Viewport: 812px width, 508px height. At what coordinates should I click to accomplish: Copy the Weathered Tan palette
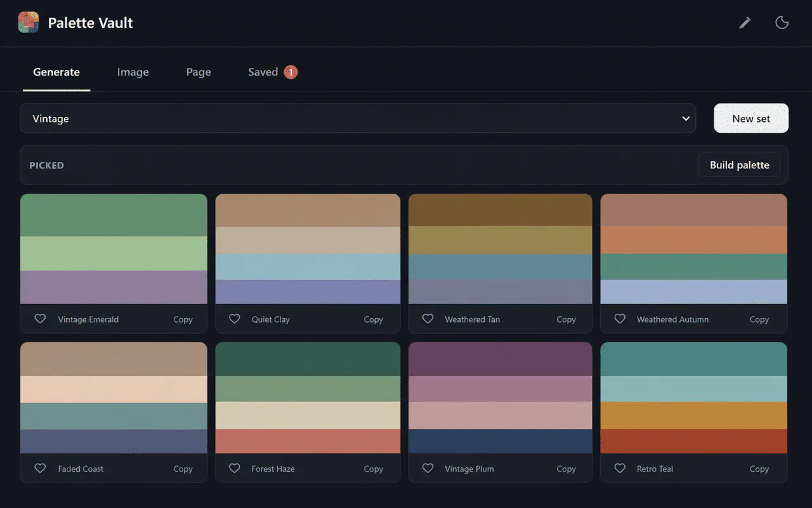(x=566, y=319)
